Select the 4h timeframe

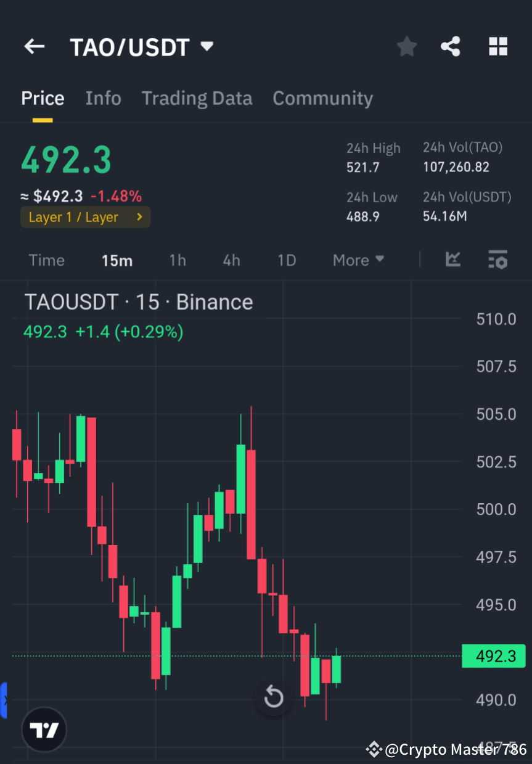pyautogui.click(x=231, y=260)
